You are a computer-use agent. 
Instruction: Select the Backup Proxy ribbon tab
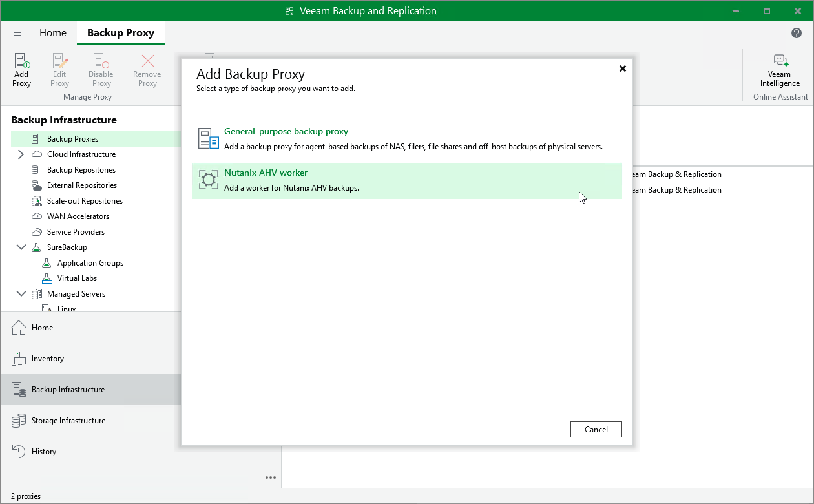click(x=121, y=33)
